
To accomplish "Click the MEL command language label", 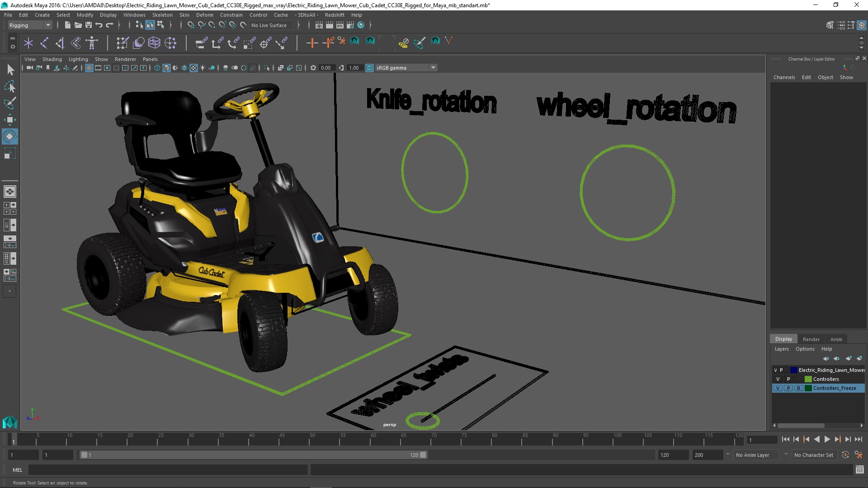I will (17, 470).
